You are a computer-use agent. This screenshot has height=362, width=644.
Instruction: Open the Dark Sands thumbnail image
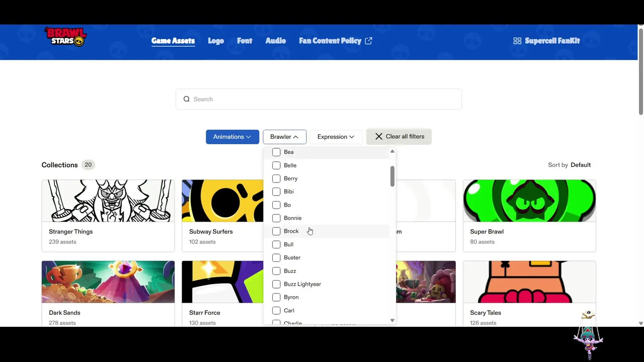click(108, 282)
